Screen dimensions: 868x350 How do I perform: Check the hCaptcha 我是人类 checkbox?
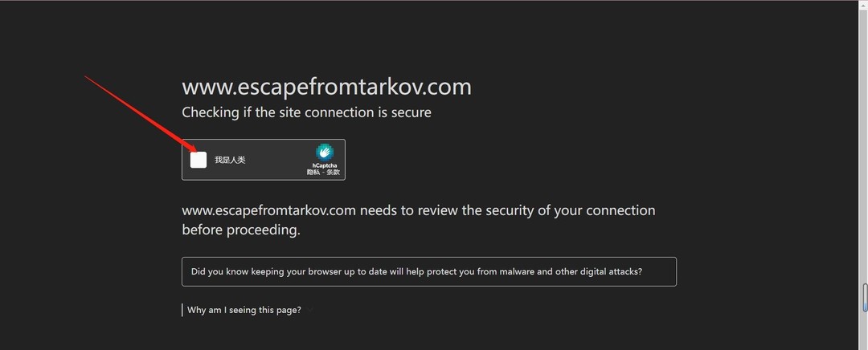coord(199,160)
